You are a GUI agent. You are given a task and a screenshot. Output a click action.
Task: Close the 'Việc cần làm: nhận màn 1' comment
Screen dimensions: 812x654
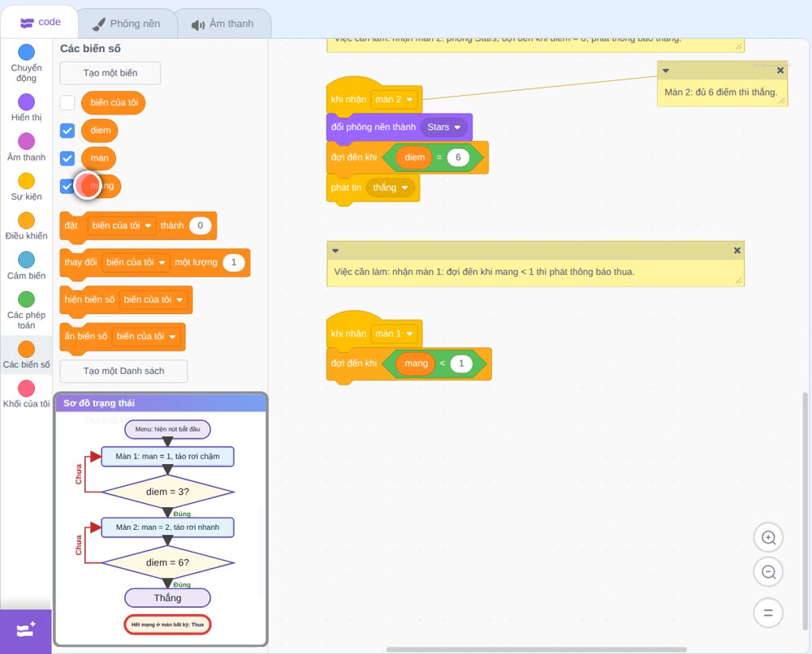737,251
